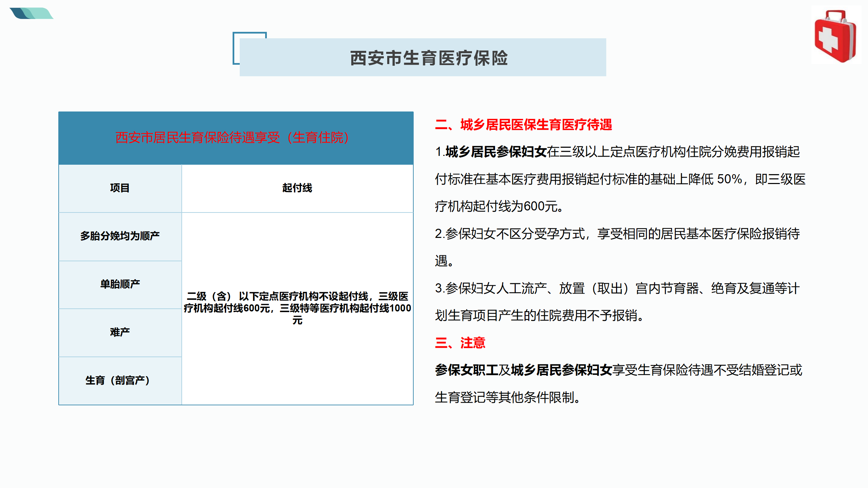This screenshot has width=868, height=488.
Task: Click the bold text 城乡居民参保妇女 in item 1
Action: pyautogui.click(x=496, y=152)
